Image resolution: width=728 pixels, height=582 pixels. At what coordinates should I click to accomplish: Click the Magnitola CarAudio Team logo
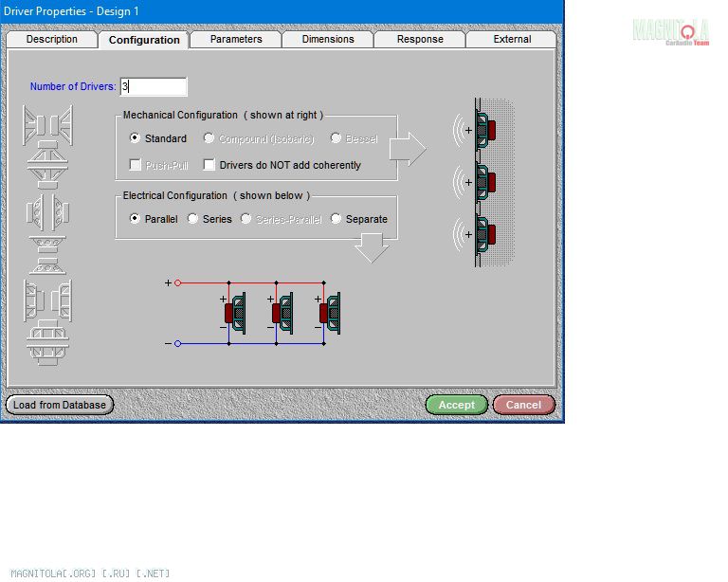[x=670, y=31]
